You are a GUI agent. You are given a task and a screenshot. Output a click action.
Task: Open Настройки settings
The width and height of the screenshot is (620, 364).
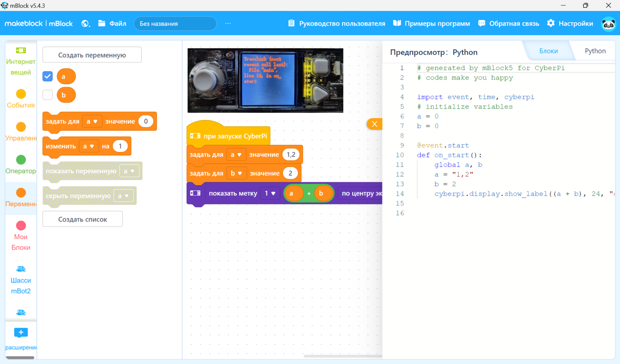coord(570,23)
